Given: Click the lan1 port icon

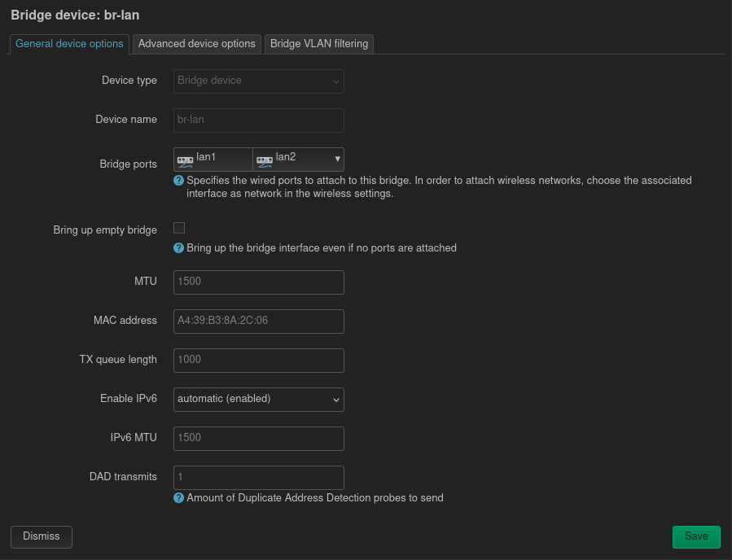Looking at the screenshot, I should pyautogui.click(x=186, y=161).
